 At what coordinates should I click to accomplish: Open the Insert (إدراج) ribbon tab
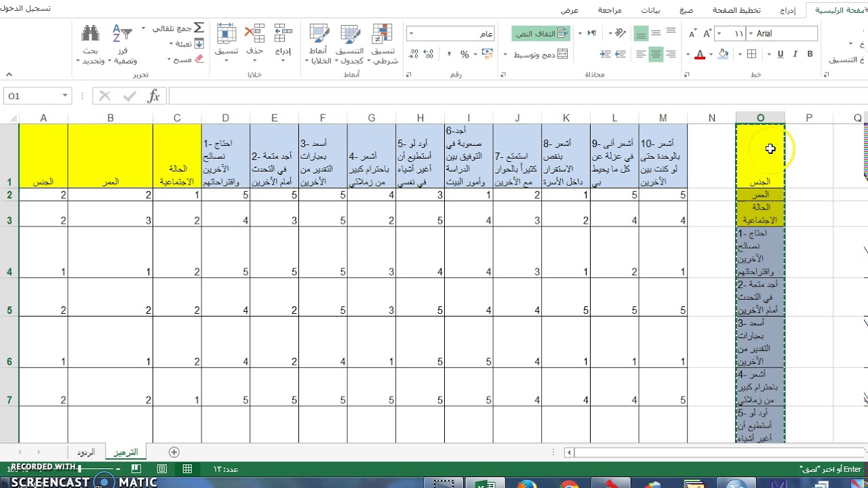pyautogui.click(x=787, y=10)
